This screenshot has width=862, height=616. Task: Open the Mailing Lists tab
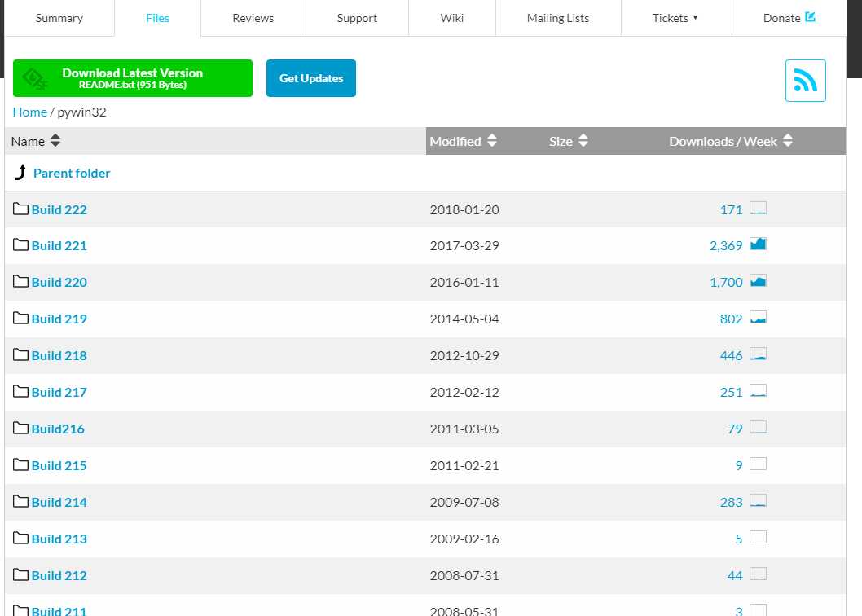558,18
